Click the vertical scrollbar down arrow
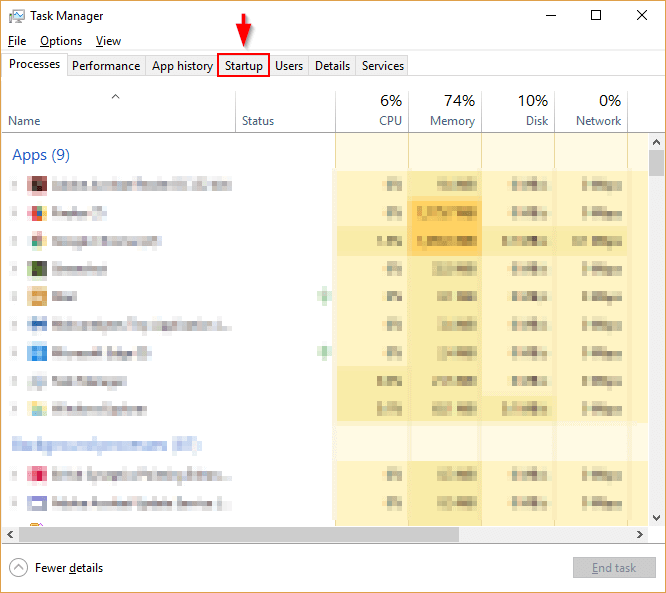This screenshot has width=666, height=593. click(x=656, y=518)
